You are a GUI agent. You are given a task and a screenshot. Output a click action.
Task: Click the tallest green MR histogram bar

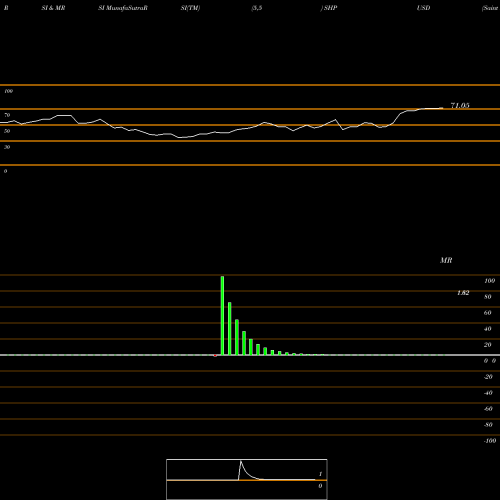(222, 315)
